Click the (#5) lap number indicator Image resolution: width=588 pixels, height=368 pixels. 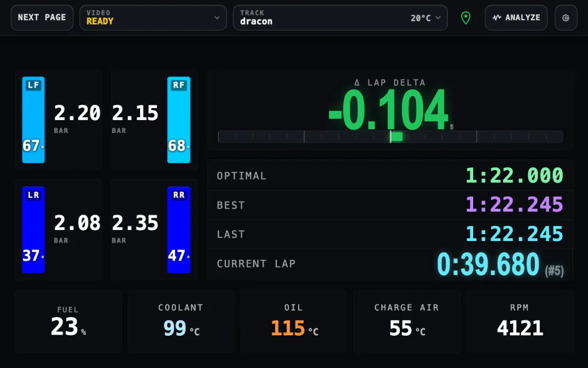(x=554, y=270)
